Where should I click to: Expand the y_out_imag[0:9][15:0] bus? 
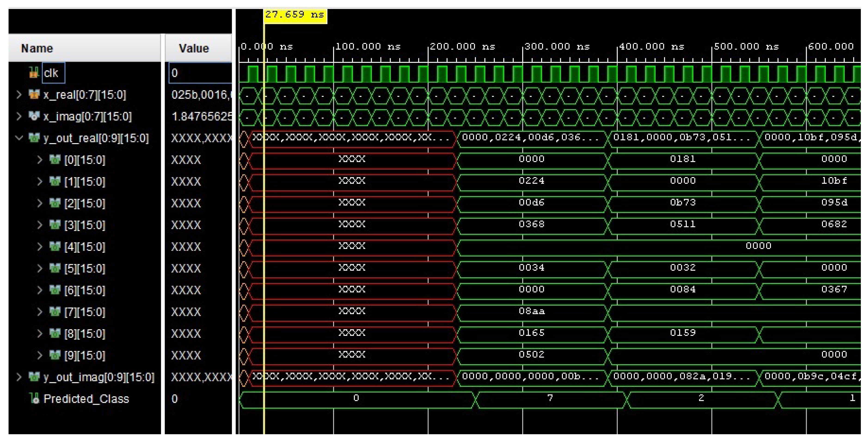pyautogui.click(x=19, y=377)
